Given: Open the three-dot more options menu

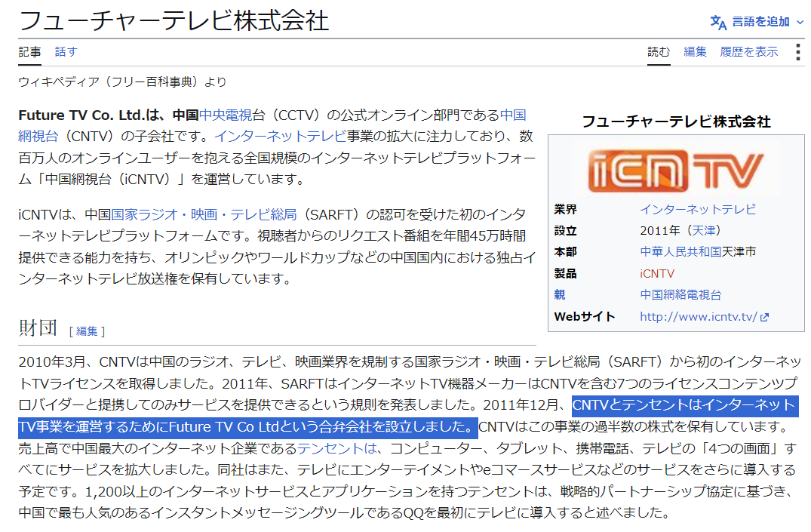Looking at the screenshot, I should 798,52.
